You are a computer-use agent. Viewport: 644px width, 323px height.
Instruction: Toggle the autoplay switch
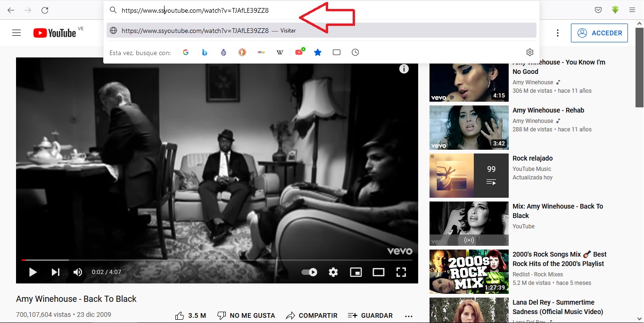pyautogui.click(x=309, y=272)
